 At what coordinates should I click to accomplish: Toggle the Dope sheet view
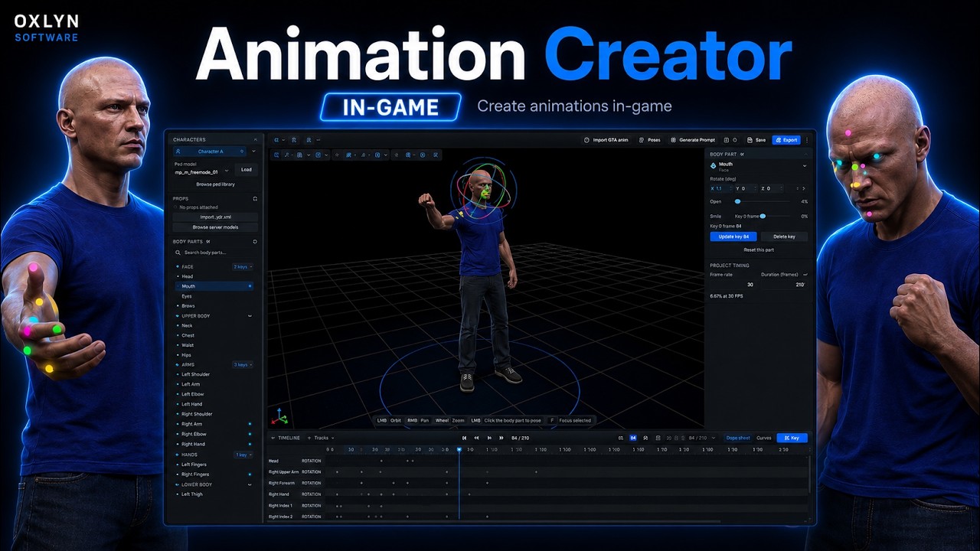point(738,438)
